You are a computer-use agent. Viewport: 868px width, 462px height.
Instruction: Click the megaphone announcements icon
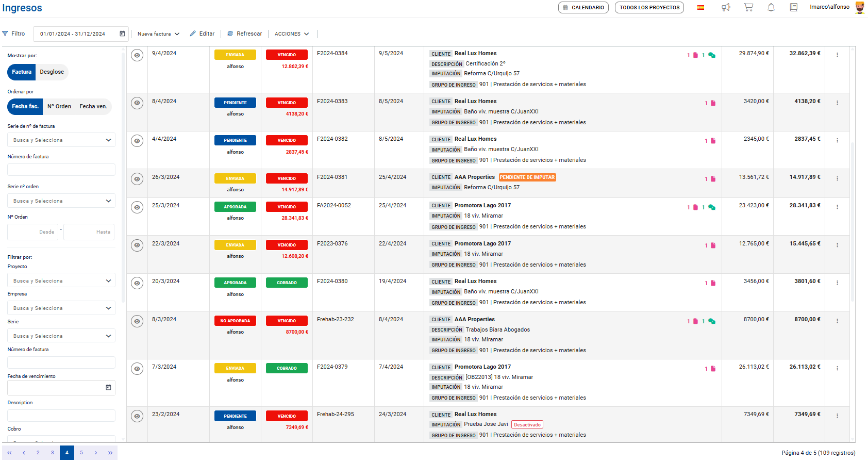pyautogui.click(x=726, y=7)
